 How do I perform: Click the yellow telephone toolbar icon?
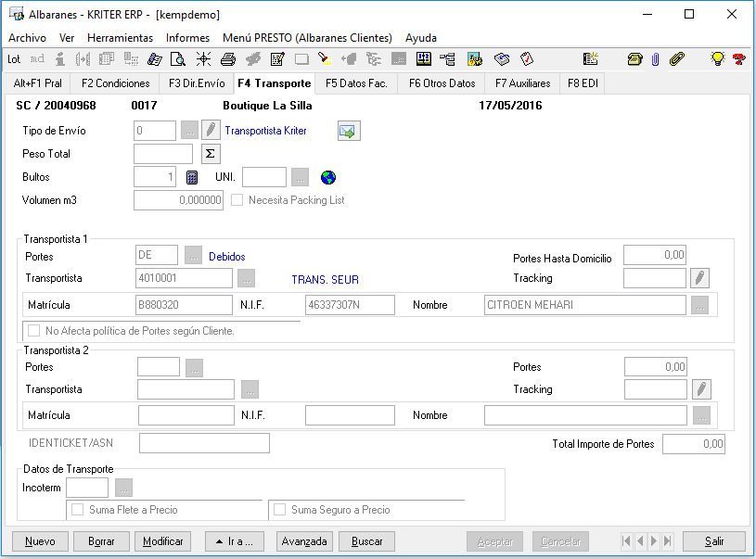click(x=634, y=59)
